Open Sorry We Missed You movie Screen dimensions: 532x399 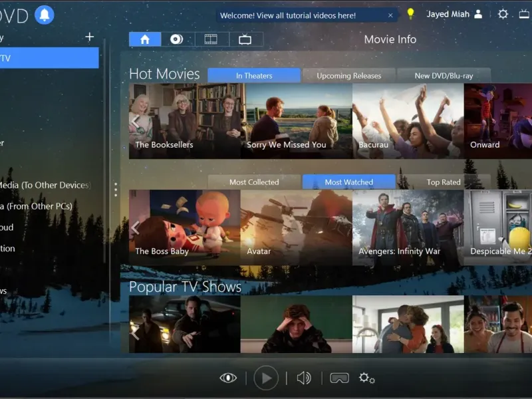(297, 121)
